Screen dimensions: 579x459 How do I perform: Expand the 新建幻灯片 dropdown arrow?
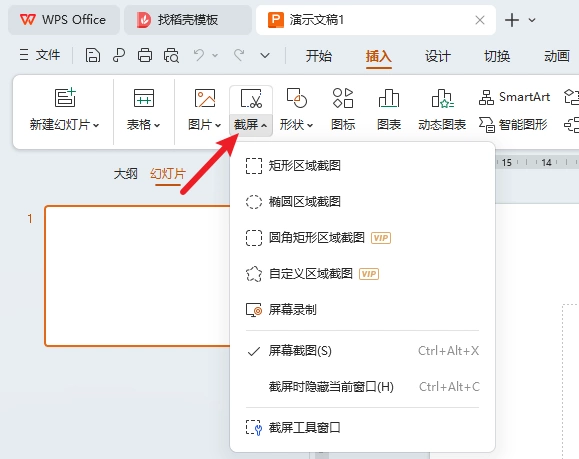(96, 126)
